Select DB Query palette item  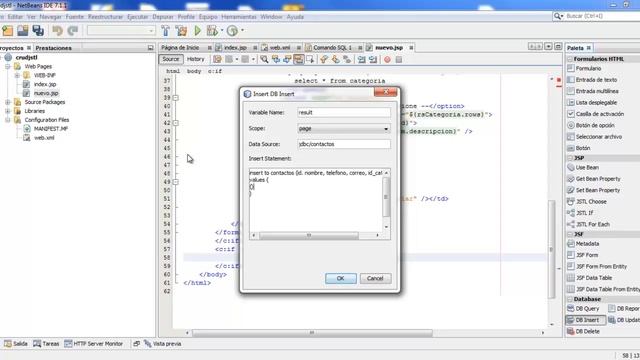click(x=583, y=309)
